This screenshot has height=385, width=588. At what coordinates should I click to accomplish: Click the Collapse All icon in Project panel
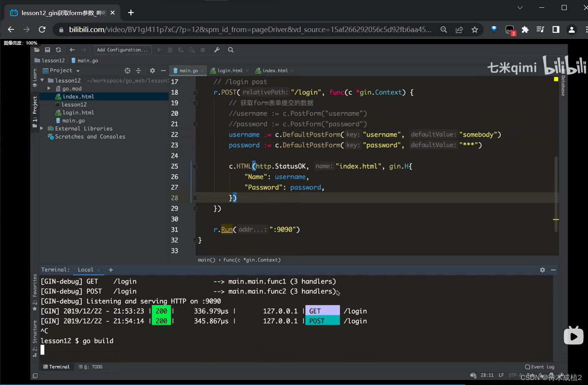[138, 71]
